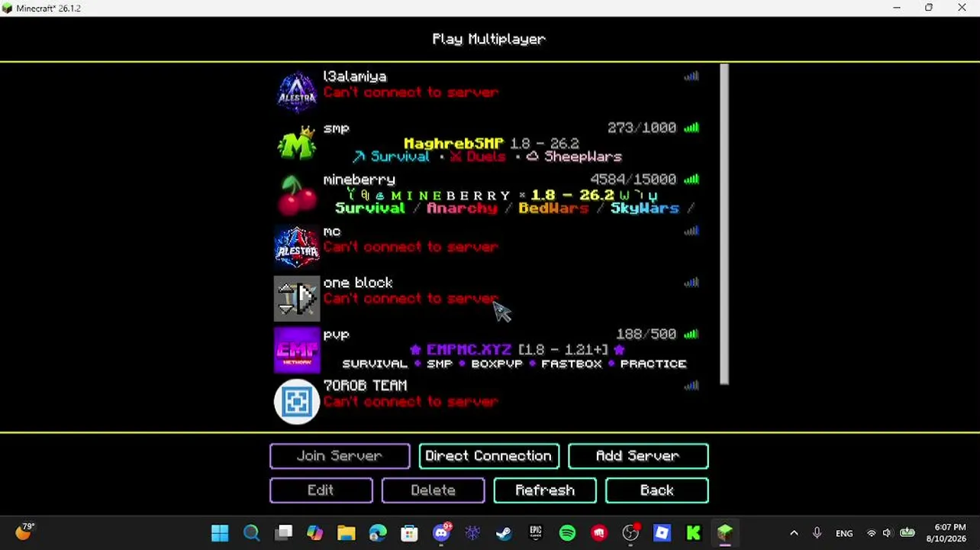Image resolution: width=980 pixels, height=550 pixels.
Task: Click the '273/1000' player count
Action: [642, 128]
